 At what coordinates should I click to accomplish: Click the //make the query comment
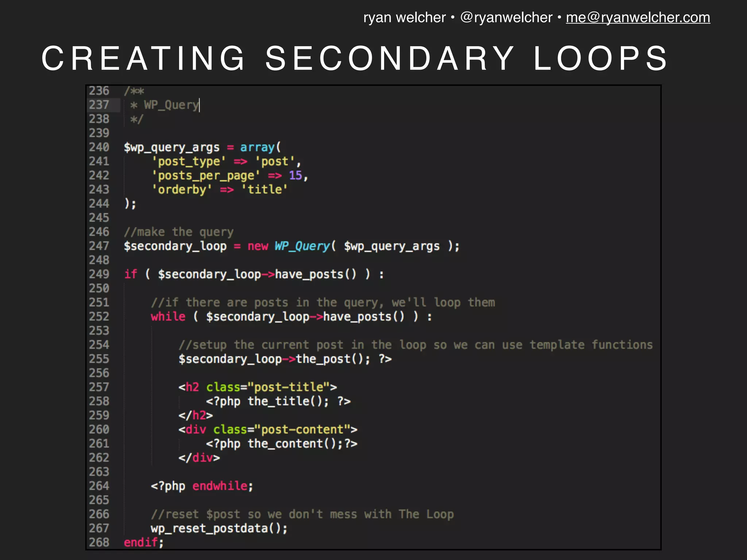(178, 232)
